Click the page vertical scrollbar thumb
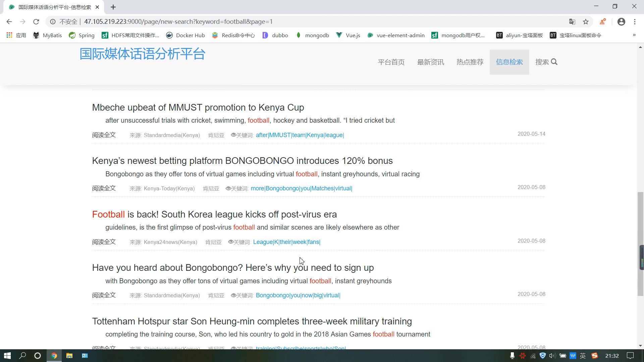Image resolution: width=644 pixels, height=362 pixels. [x=640, y=244]
